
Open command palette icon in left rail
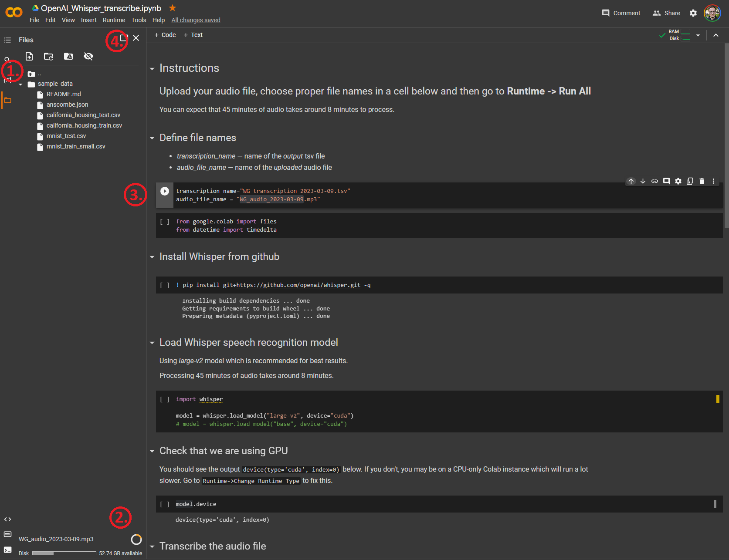pyautogui.click(x=7, y=534)
